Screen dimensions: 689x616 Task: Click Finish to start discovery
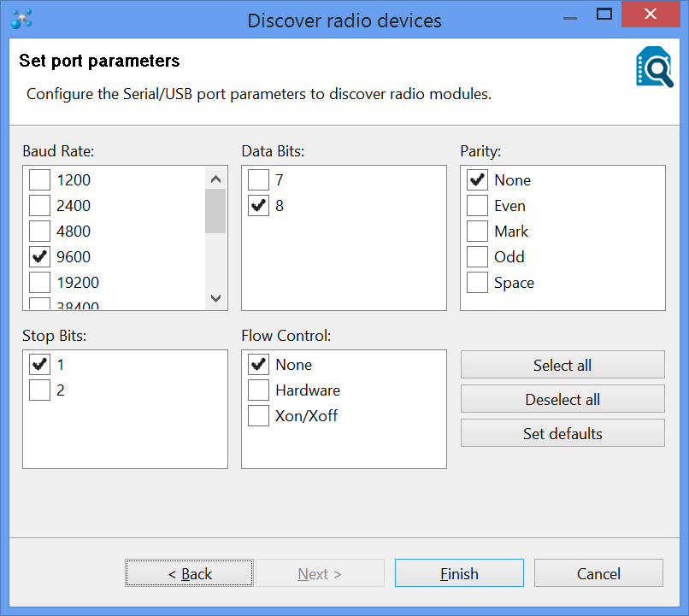coord(459,573)
